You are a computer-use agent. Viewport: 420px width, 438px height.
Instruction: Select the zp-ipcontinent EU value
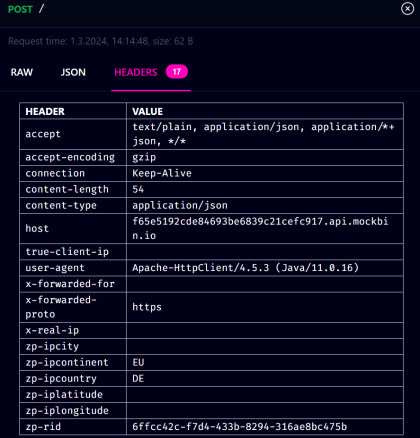pyautogui.click(x=138, y=362)
